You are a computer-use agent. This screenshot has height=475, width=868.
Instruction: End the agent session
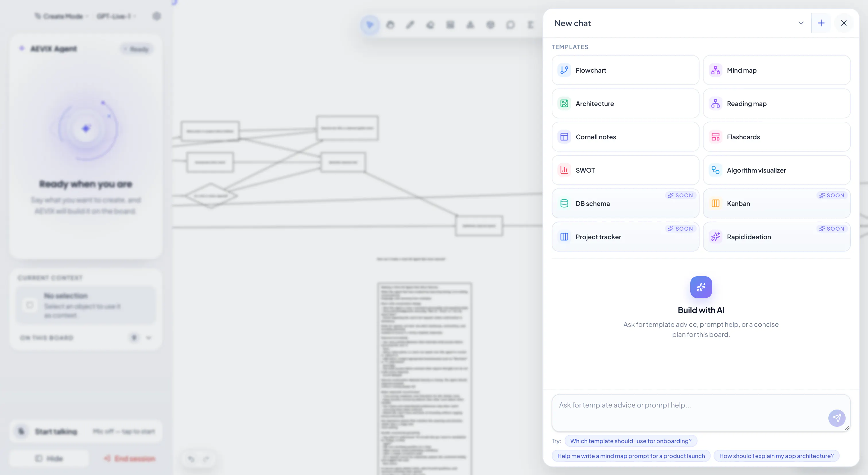pos(130,458)
